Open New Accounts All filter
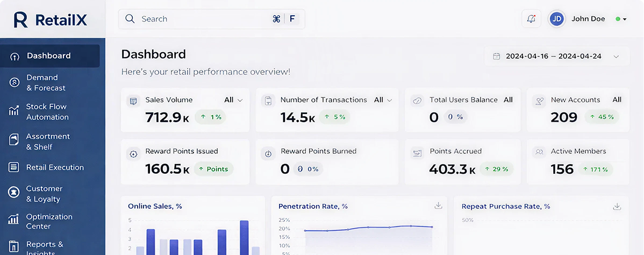Image resolution: width=644 pixels, height=255 pixels. pos(617,100)
